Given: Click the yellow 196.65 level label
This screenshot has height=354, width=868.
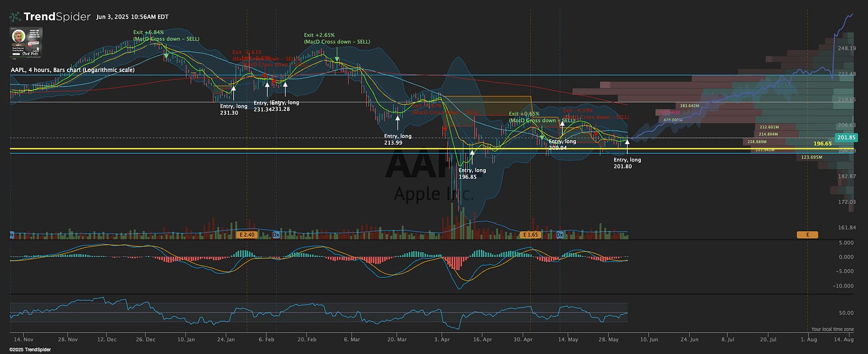Looking at the screenshot, I should point(822,144).
